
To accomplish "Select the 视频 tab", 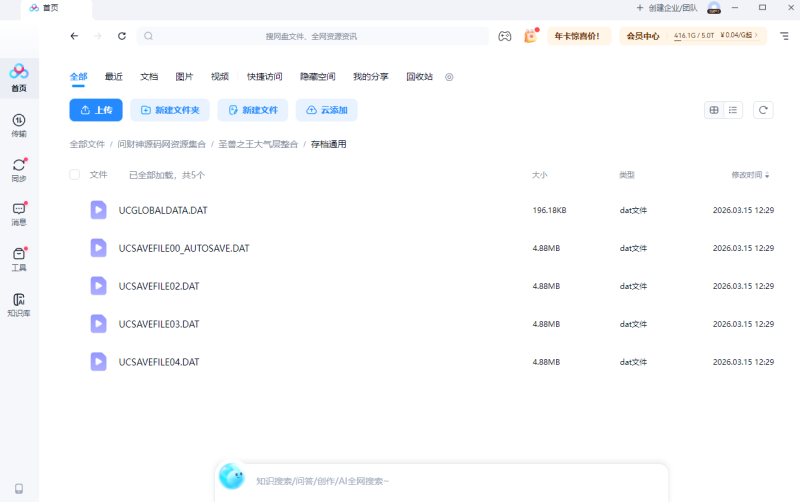I will pos(220,77).
